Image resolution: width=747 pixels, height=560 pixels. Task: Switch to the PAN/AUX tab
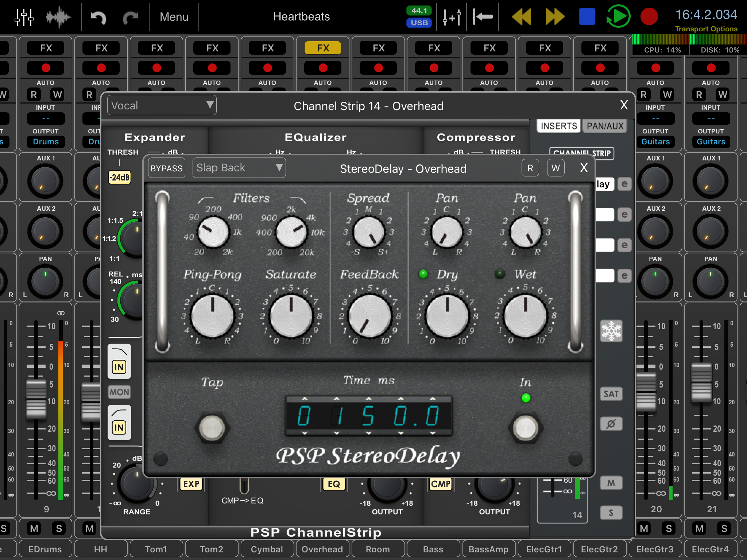[605, 126]
